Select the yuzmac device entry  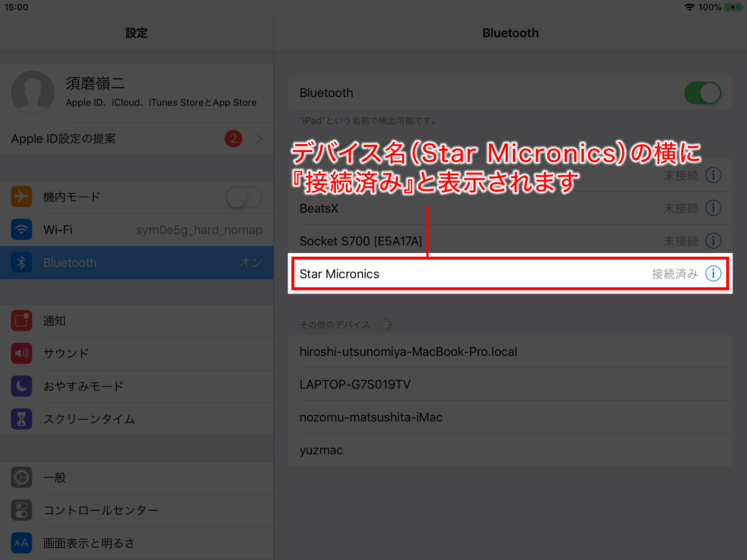pos(321,450)
